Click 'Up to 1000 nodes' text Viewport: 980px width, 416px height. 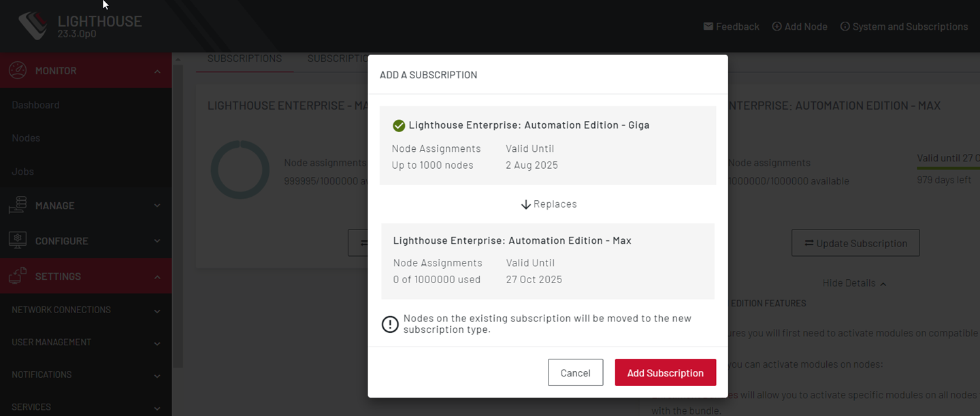432,165
